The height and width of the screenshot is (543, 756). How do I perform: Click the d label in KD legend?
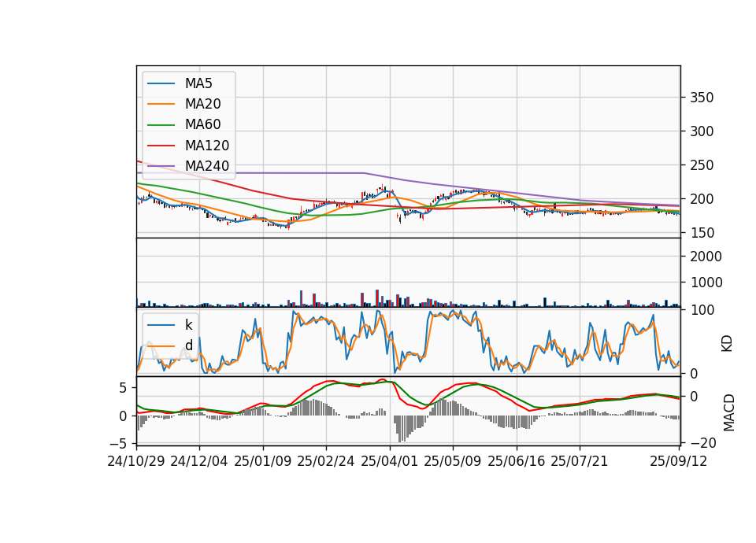pos(188,345)
